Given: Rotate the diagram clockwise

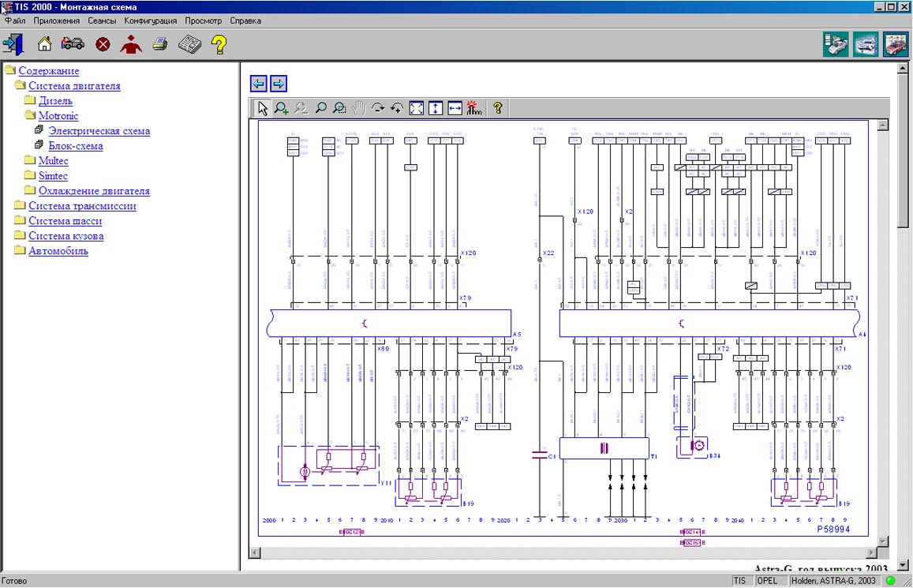Looking at the screenshot, I should (378, 108).
